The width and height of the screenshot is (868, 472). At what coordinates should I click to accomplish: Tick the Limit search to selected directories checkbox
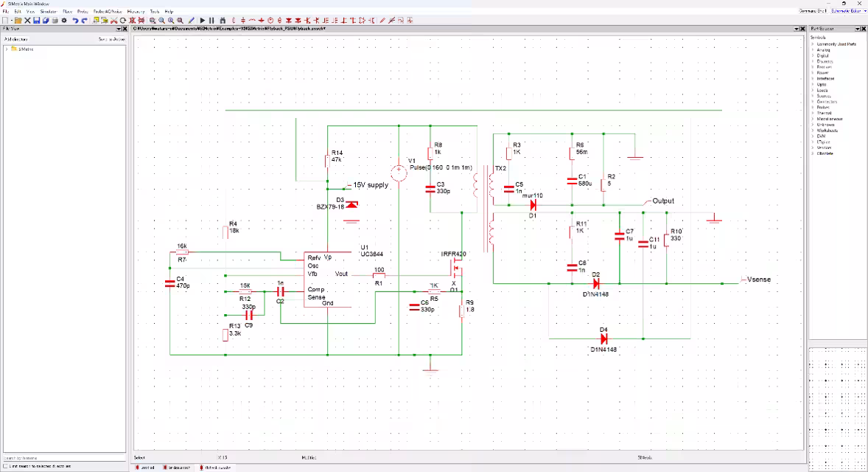6,466
